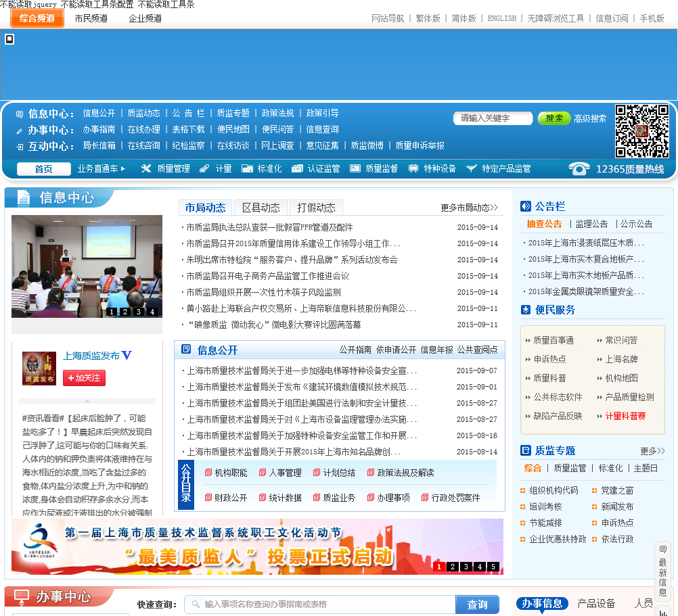Expand the 业务直通车 menu arrow
Image resolution: width=678 pixels, height=616 pixels.
[x=122, y=168]
